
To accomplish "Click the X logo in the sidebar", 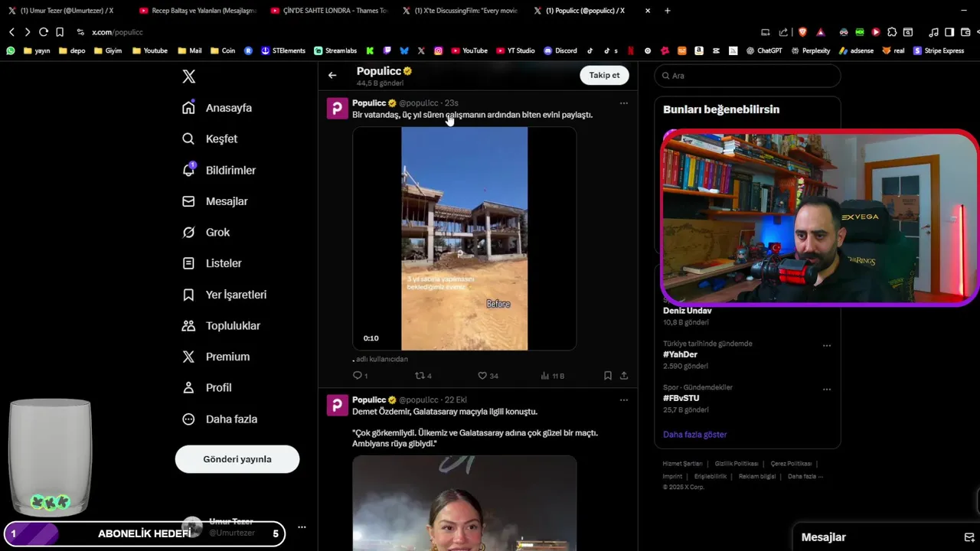I will pyautogui.click(x=188, y=77).
